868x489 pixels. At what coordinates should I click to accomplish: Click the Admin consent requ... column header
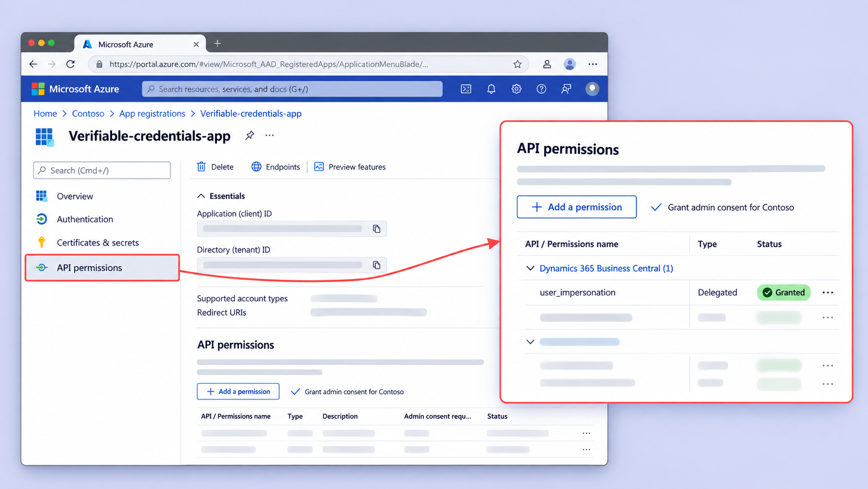pyautogui.click(x=437, y=416)
